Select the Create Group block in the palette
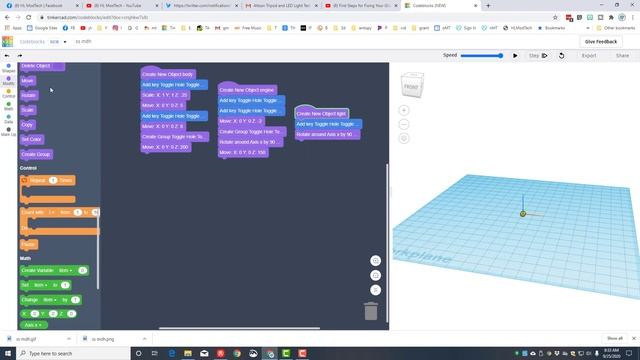Screen dimensions: 640x360 36,154
